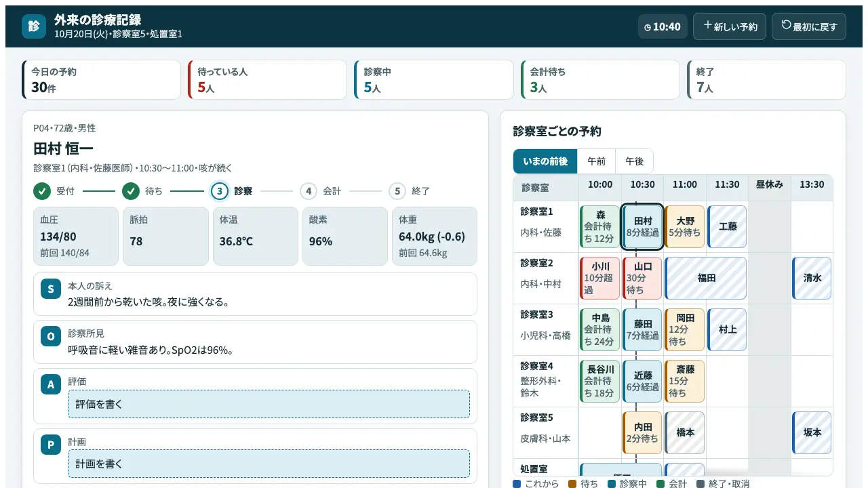The height and width of the screenshot is (488, 868).
Task: Click the clock icon beside 10:40
Action: click(x=648, y=28)
